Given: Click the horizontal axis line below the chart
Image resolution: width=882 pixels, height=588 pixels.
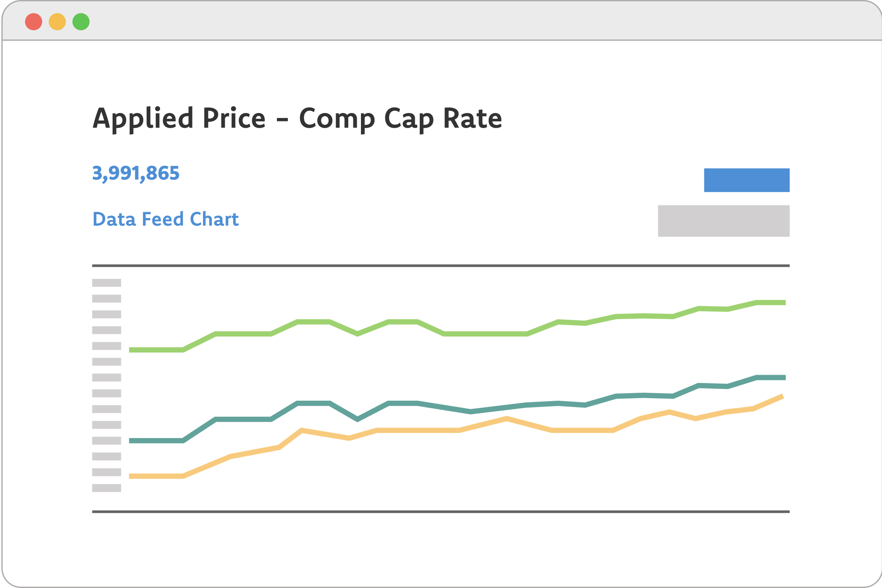Looking at the screenshot, I should [x=441, y=512].
